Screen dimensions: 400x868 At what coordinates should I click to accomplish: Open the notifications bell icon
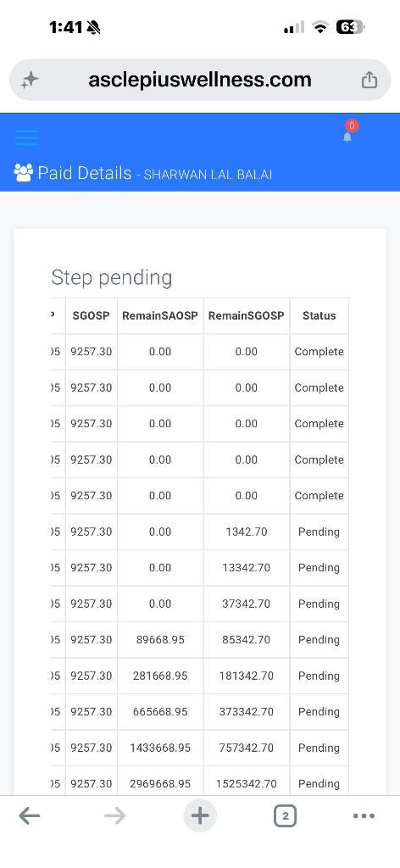pos(347,136)
